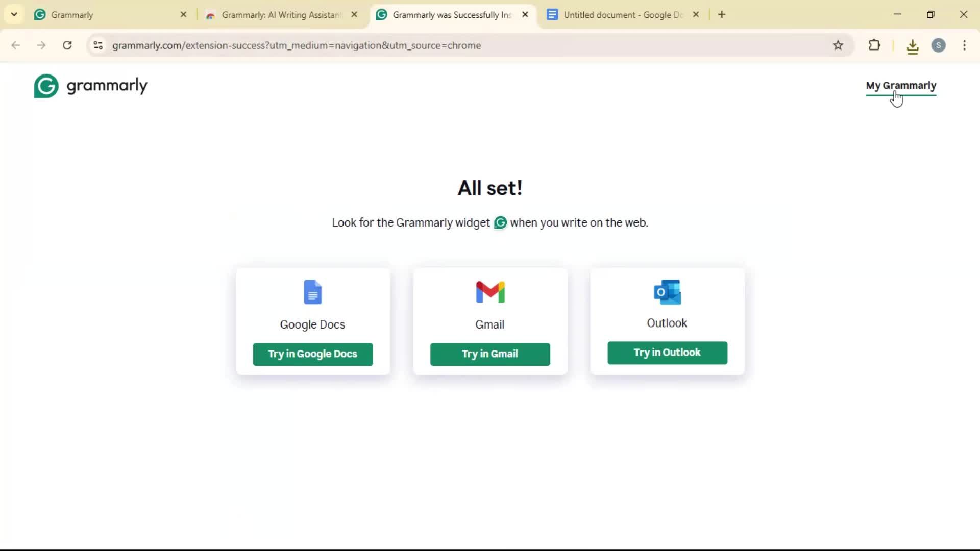Open the Extensions puzzle icon
This screenshot has height=551, width=980.
click(874, 45)
